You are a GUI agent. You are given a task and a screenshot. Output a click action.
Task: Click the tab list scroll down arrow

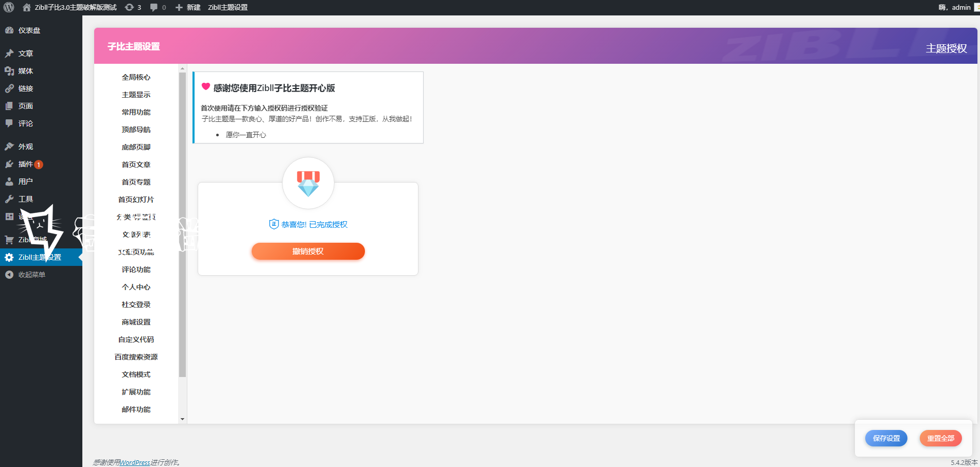[182, 419]
